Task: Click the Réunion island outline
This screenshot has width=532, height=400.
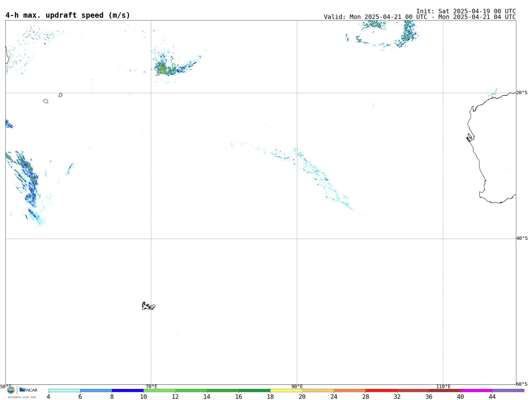Action: [x=46, y=101]
